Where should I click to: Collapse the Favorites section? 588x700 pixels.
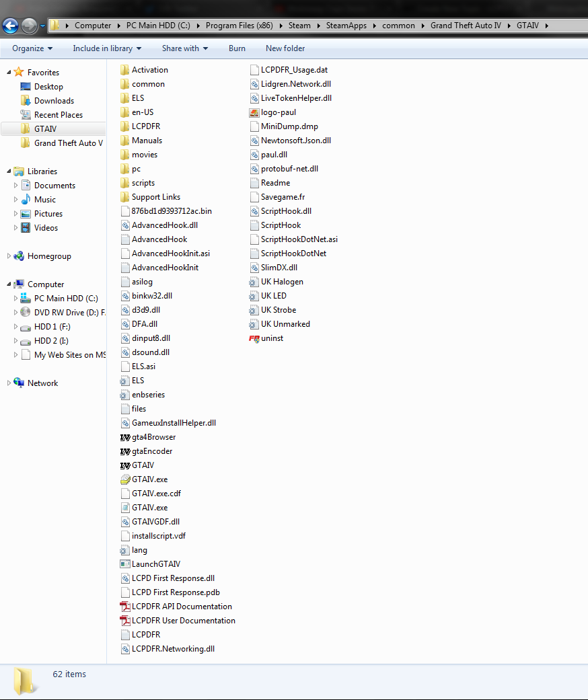[x=9, y=72]
